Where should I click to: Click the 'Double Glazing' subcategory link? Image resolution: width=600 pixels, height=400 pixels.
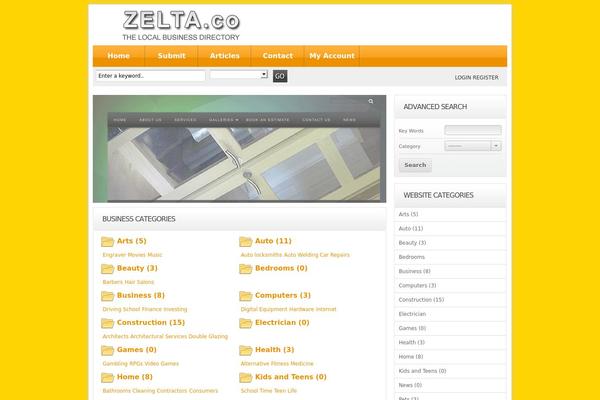(x=208, y=336)
